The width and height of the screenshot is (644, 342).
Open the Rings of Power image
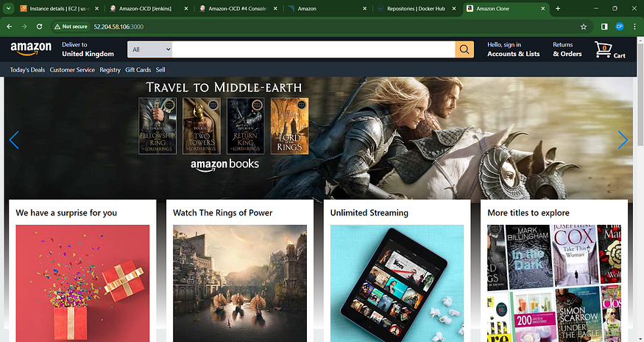240,283
